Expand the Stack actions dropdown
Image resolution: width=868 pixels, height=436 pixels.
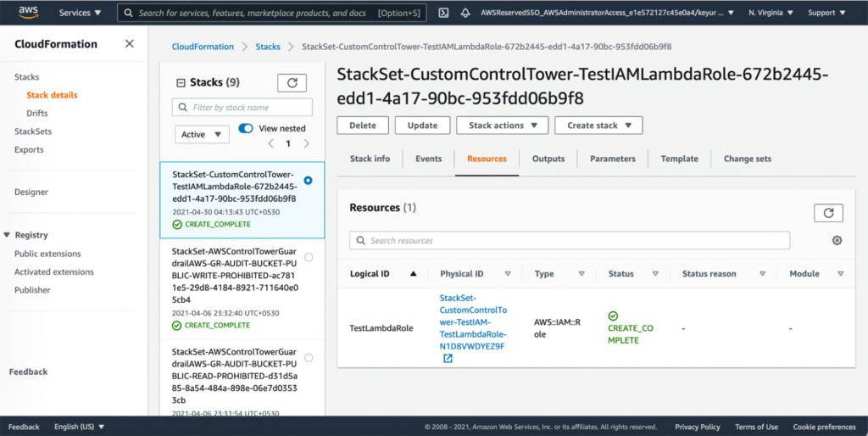click(x=502, y=126)
